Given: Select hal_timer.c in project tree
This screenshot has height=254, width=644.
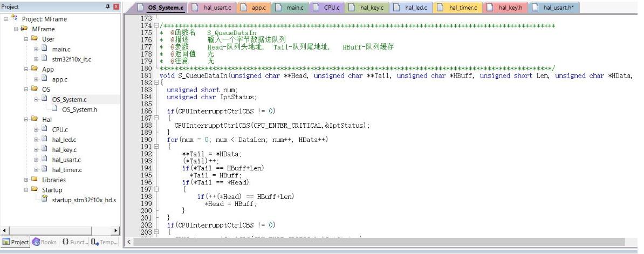Looking at the screenshot, I should (x=67, y=170).
